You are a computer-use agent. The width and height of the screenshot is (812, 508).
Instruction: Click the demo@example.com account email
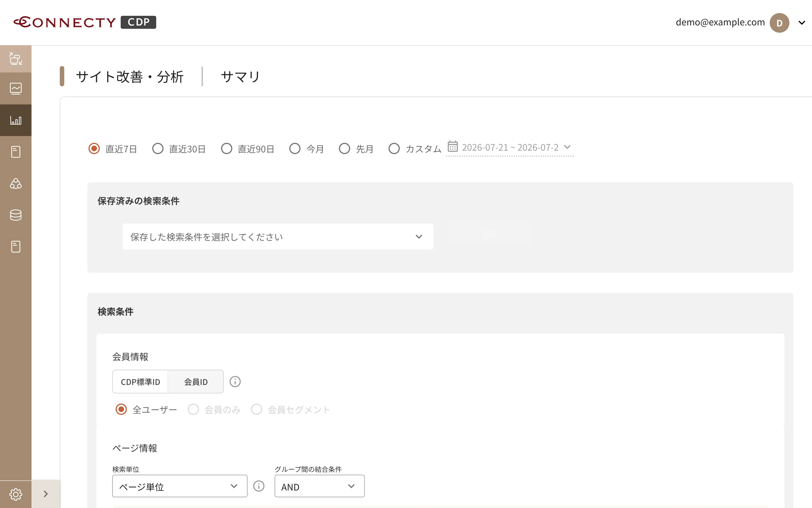pyautogui.click(x=720, y=23)
